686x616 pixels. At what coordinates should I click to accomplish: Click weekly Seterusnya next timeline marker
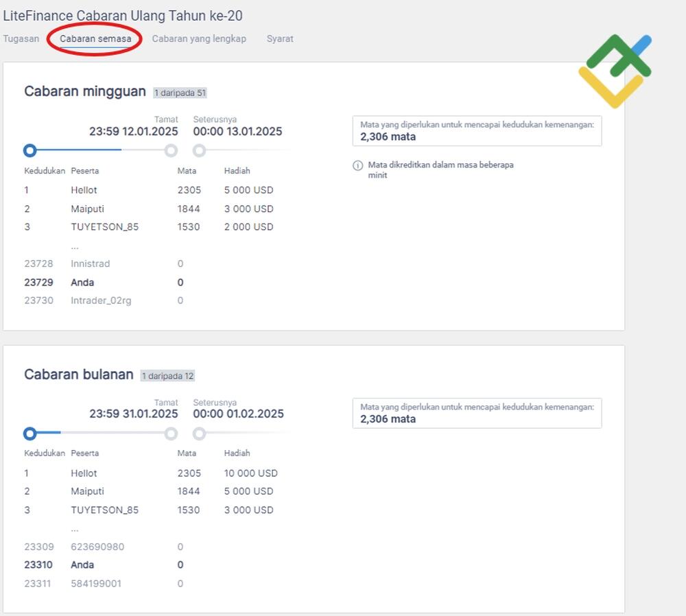[199, 150]
